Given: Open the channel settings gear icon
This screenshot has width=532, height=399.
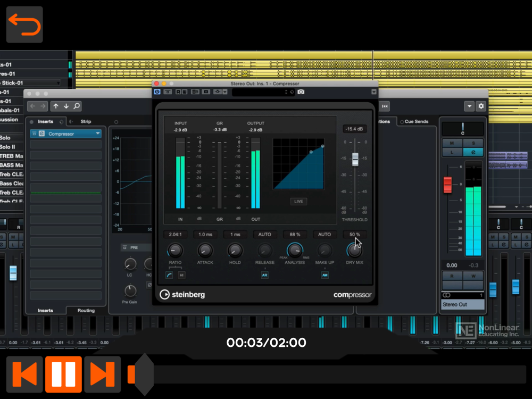Looking at the screenshot, I should tap(481, 106).
